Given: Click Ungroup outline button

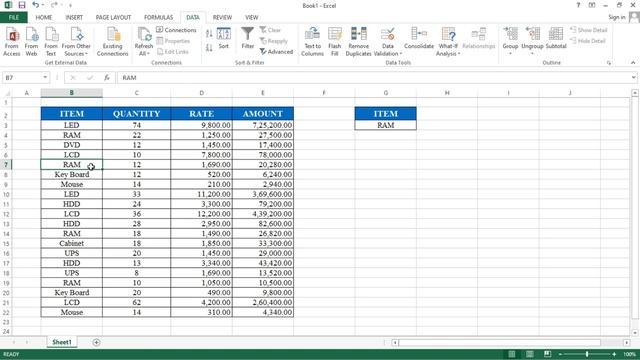Looking at the screenshot, I should (x=532, y=40).
